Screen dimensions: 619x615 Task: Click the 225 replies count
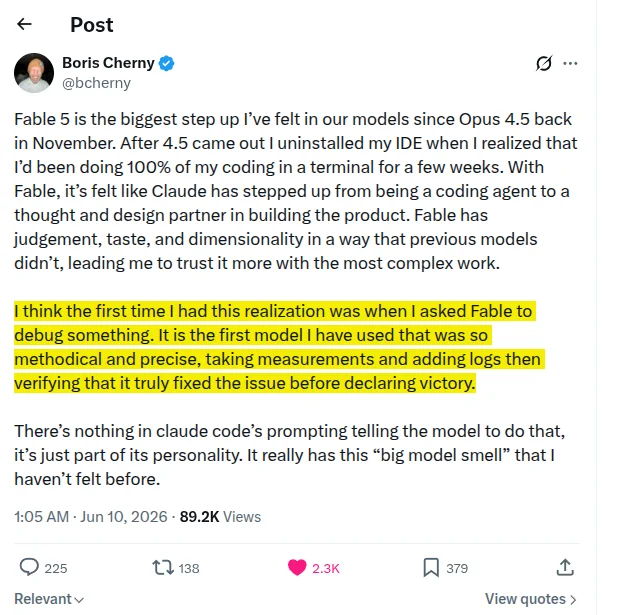tap(56, 568)
